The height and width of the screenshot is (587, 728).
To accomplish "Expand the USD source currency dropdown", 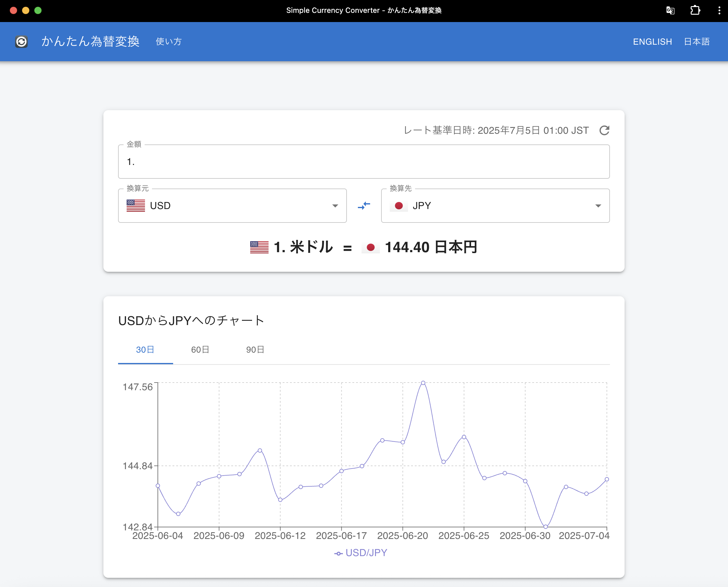I will [x=335, y=206].
